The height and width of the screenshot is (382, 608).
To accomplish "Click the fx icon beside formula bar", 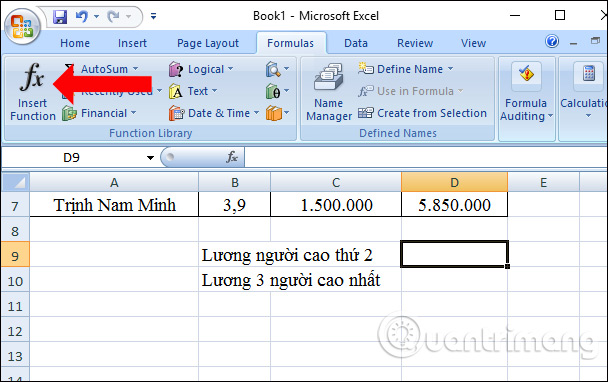I will click(232, 157).
